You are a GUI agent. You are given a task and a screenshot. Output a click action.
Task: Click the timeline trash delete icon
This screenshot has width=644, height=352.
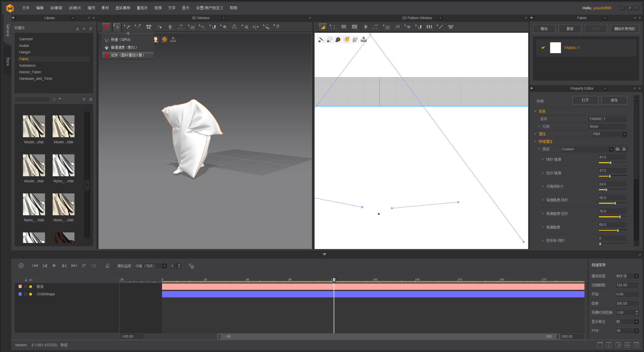107,266
